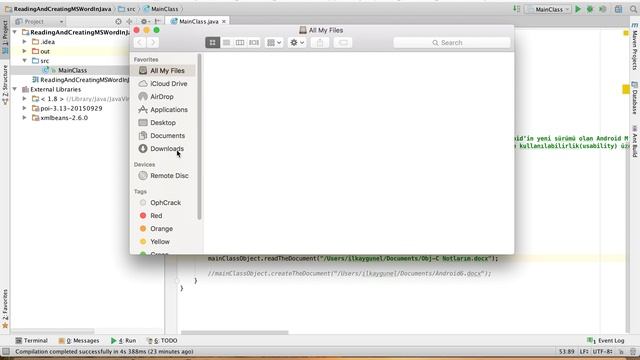Collapse External Libraries node
The image size is (640, 360).
[15, 89]
